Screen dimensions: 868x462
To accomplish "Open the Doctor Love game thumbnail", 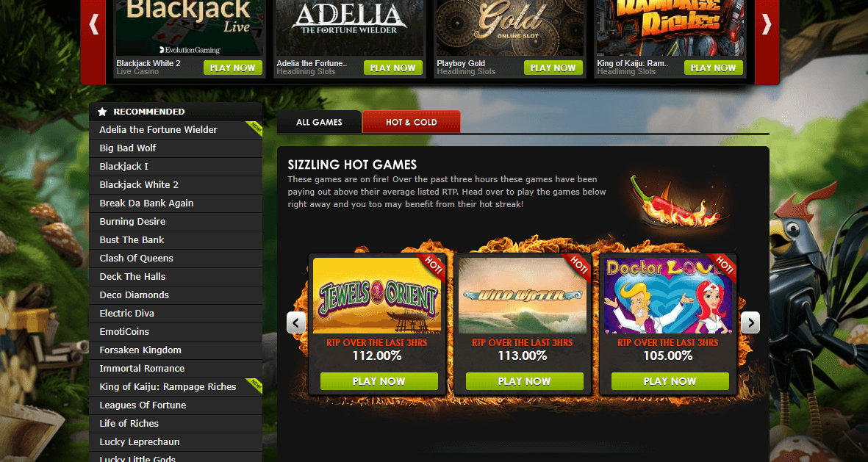I will point(668,295).
